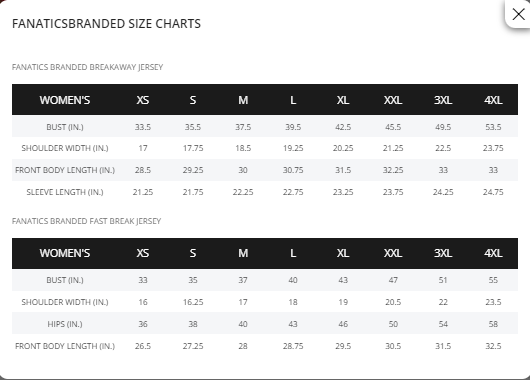The width and height of the screenshot is (530, 380).
Task: Click the Fast Break Women's header cell
Action: [65, 253]
